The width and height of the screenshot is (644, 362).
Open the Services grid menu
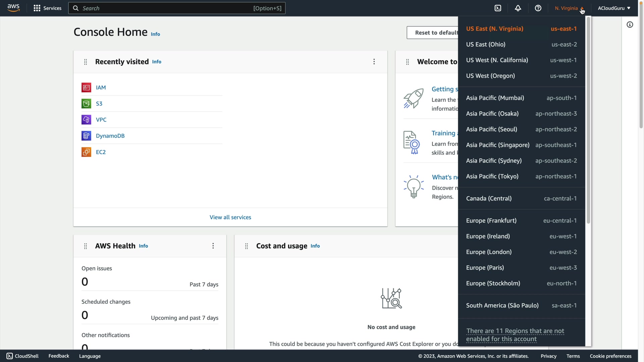click(47, 8)
